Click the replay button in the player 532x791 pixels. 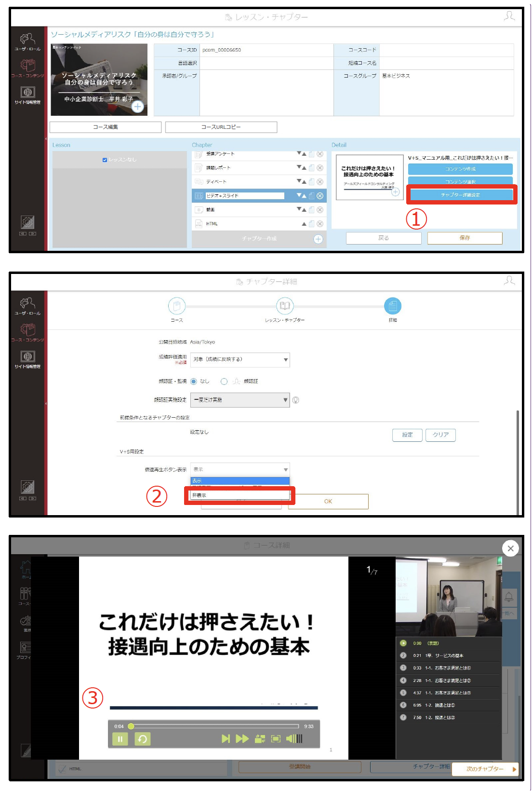(142, 739)
